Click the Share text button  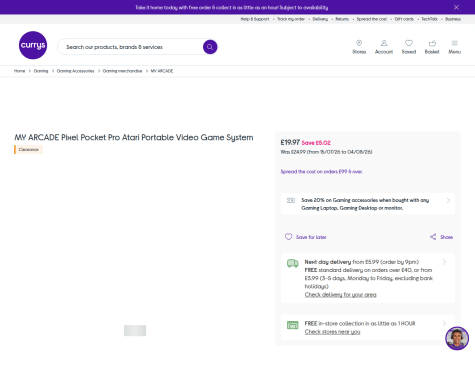(x=446, y=237)
